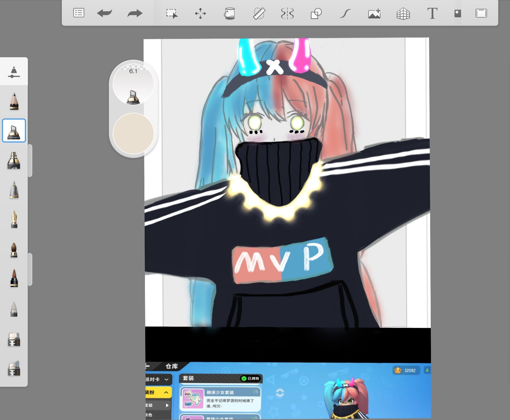The width and height of the screenshot is (510, 420).
Task: Select the grey cone smudge brush
Action: [x=14, y=309]
